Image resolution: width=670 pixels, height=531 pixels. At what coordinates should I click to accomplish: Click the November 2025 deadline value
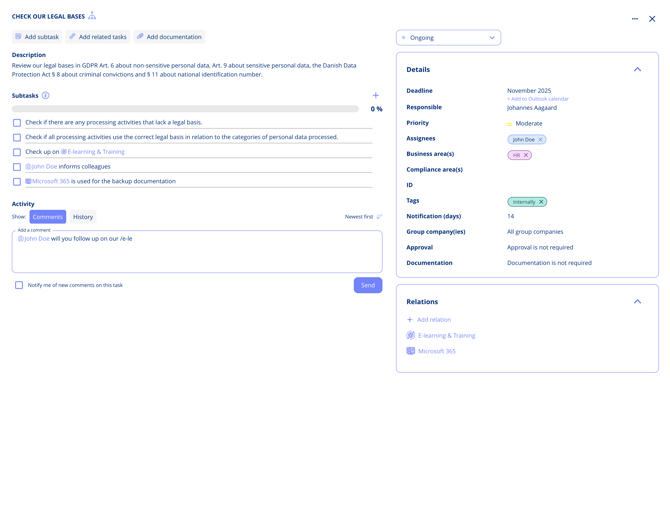[529, 91]
